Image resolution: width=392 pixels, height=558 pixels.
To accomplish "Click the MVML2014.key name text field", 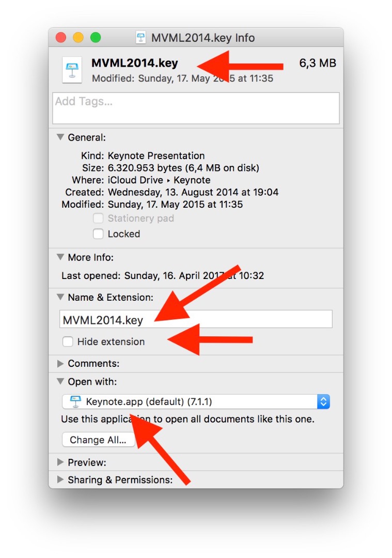I will click(x=196, y=320).
